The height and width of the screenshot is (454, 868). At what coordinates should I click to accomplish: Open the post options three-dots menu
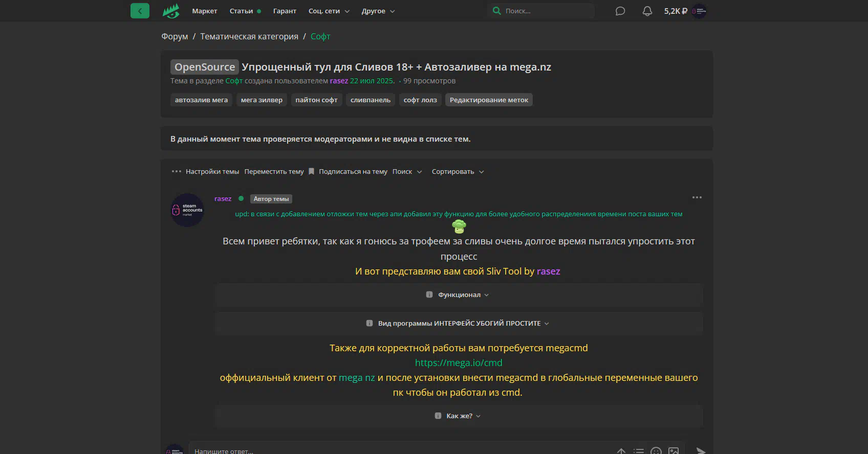pyautogui.click(x=697, y=197)
